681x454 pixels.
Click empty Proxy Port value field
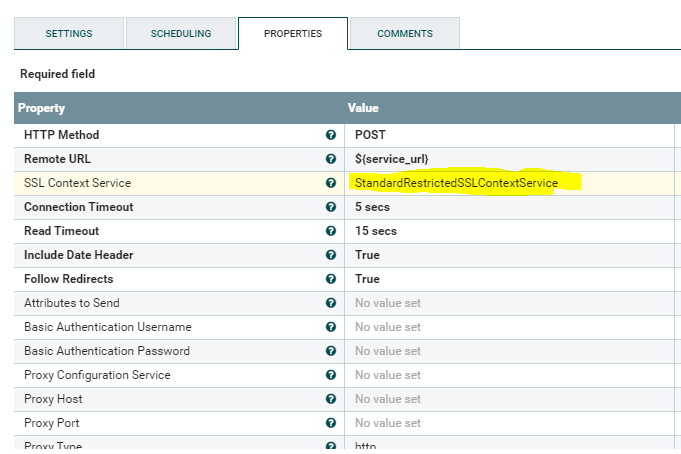click(x=388, y=423)
